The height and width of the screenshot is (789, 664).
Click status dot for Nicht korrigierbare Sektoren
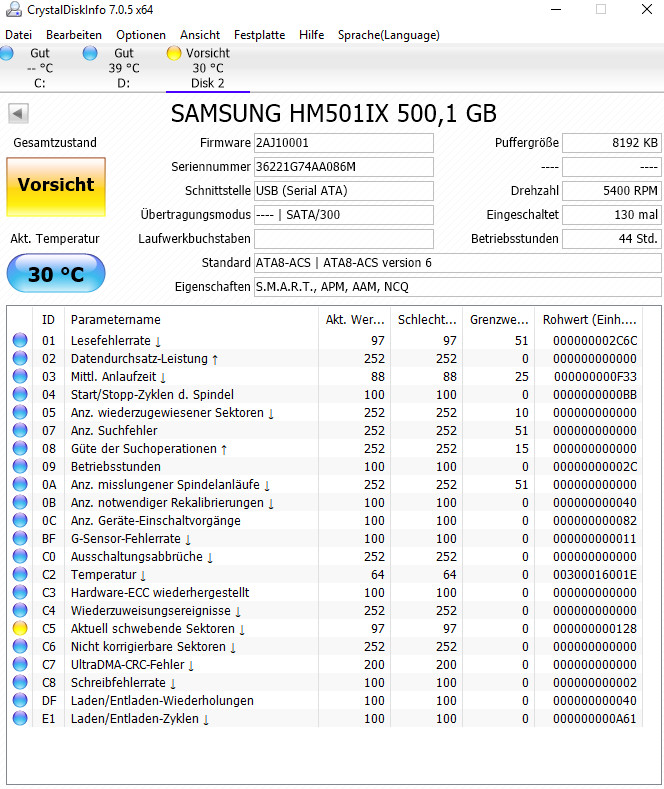tap(20, 646)
